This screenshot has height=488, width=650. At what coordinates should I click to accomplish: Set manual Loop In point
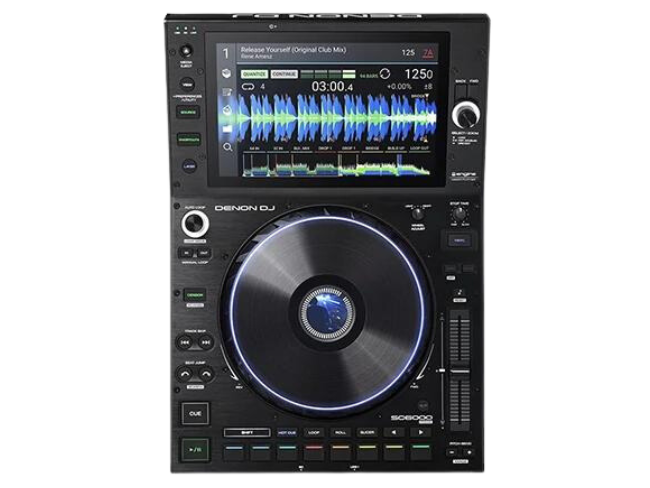point(187,252)
